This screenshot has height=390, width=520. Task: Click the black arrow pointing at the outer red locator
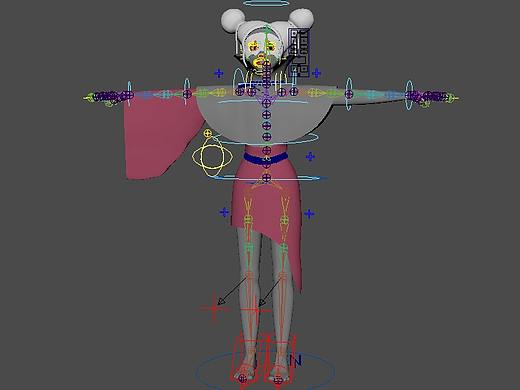[233, 291]
